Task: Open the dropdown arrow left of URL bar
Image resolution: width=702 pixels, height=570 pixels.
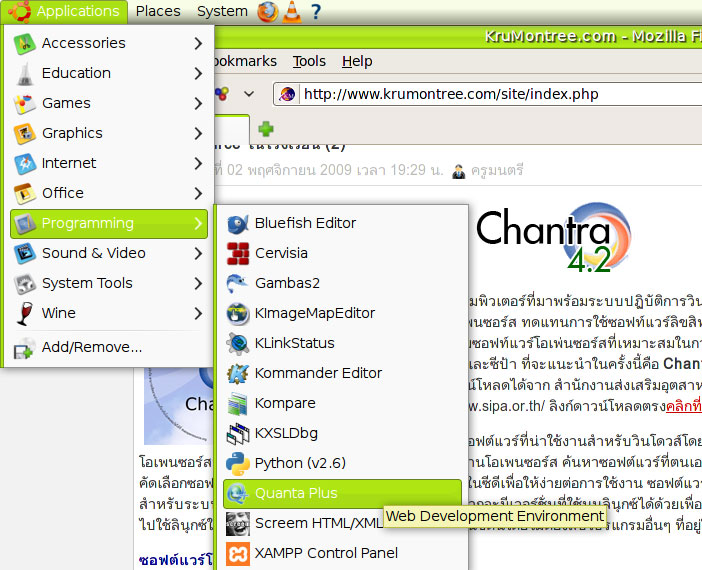Action: [x=249, y=94]
